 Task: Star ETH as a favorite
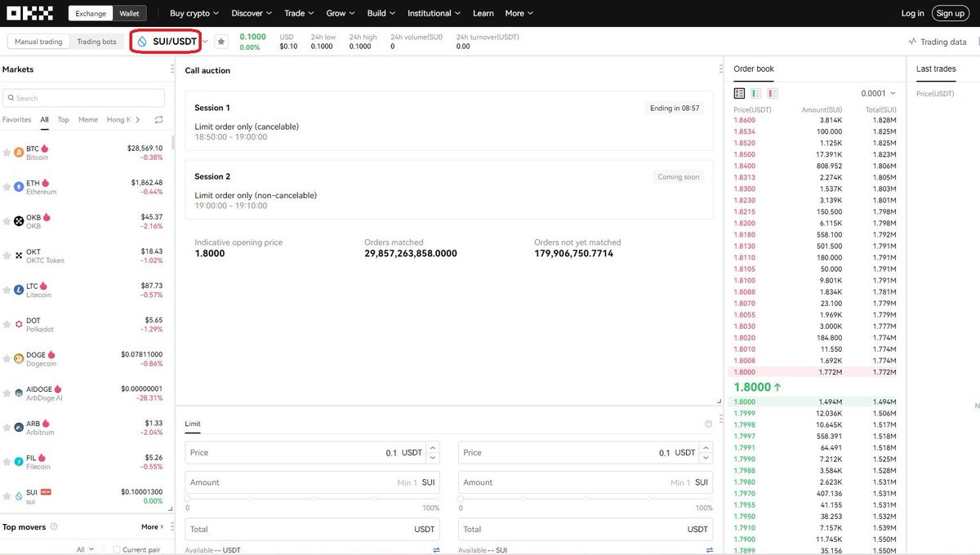point(7,187)
